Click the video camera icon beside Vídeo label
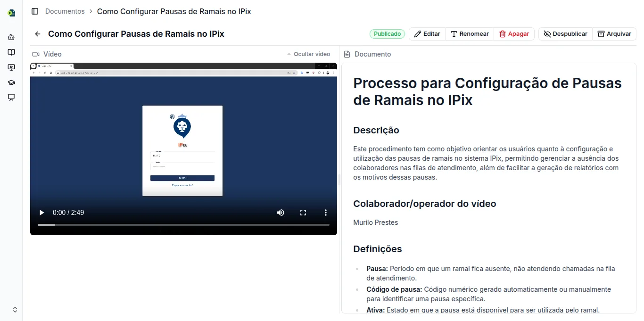 35,54
